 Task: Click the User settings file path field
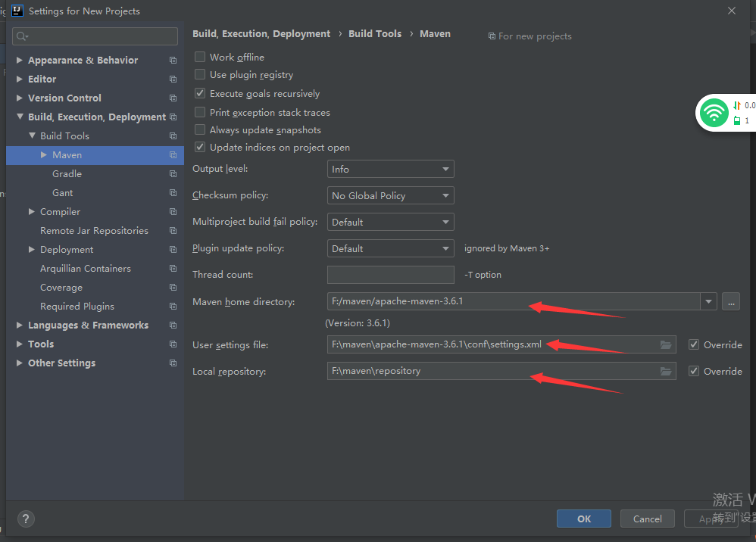[x=501, y=344]
